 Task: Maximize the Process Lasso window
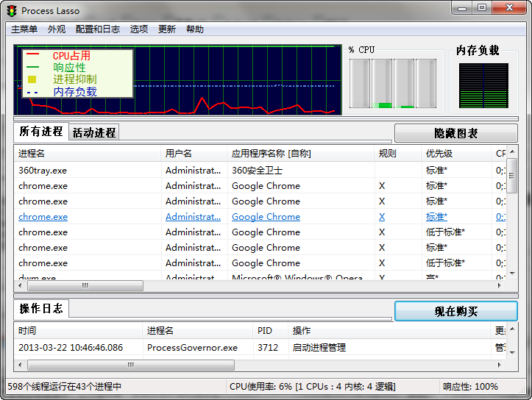coord(482,8)
